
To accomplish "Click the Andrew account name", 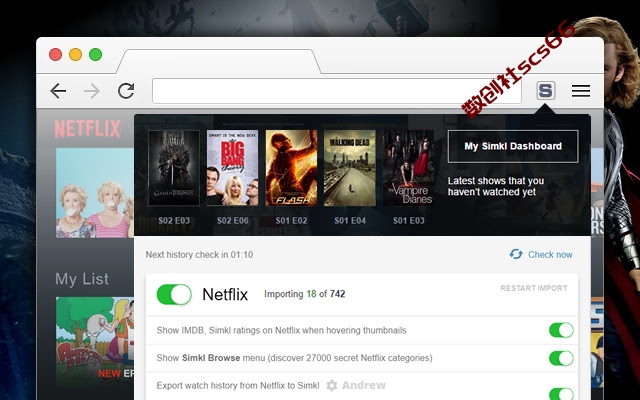I will (x=364, y=385).
